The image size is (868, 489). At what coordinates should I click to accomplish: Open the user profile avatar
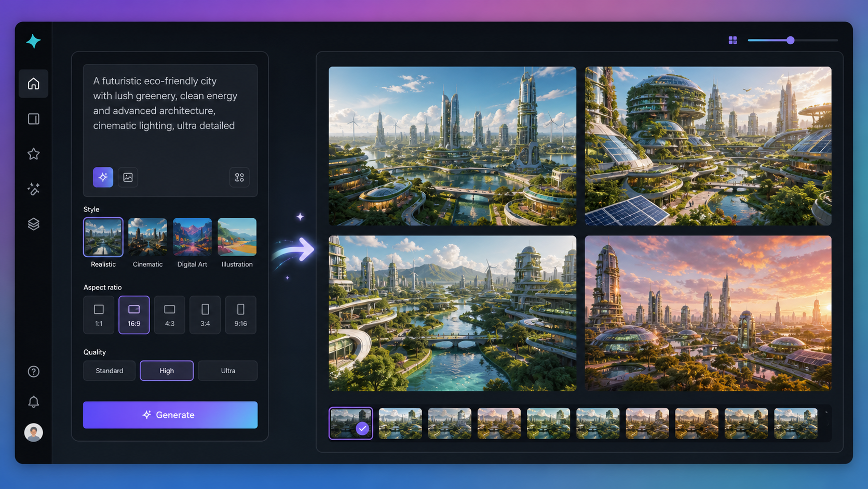(x=33, y=432)
